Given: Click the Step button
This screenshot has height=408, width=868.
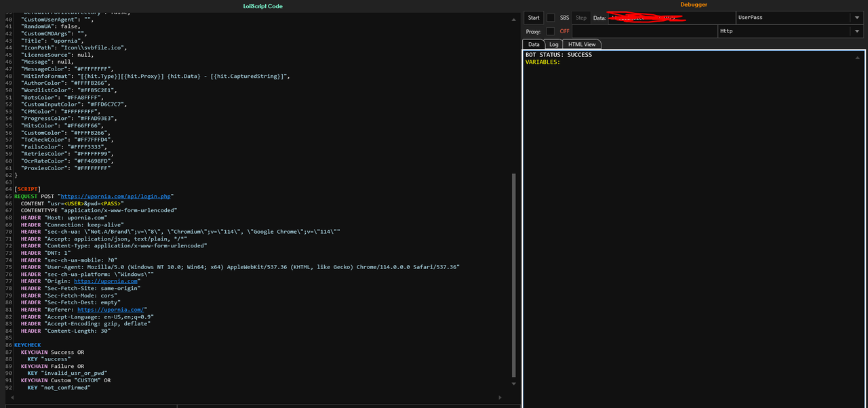Looking at the screenshot, I should 580,18.
